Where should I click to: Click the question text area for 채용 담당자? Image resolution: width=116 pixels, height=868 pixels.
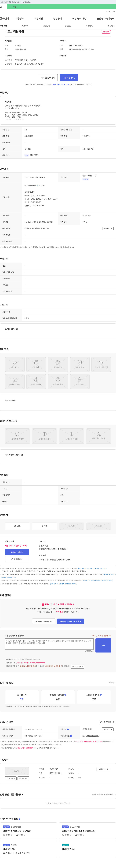coord(49,644)
